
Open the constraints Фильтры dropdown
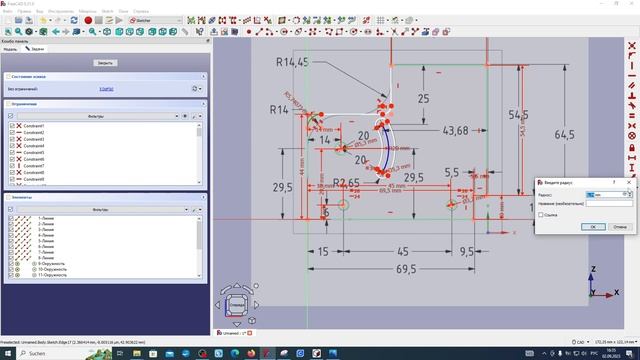pos(98,116)
